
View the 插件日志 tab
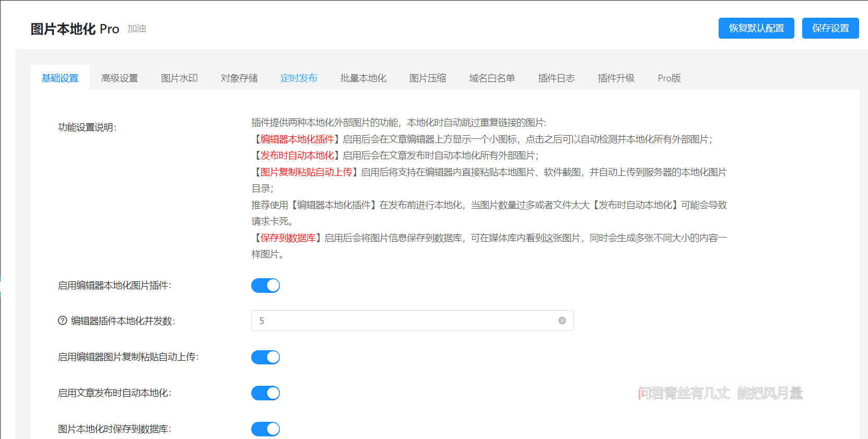coord(556,78)
